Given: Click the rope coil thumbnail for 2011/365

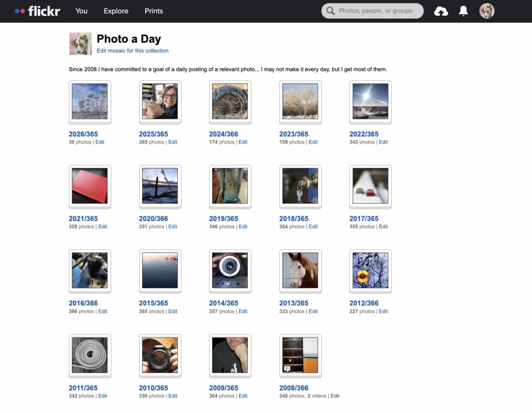Looking at the screenshot, I should tap(89, 355).
